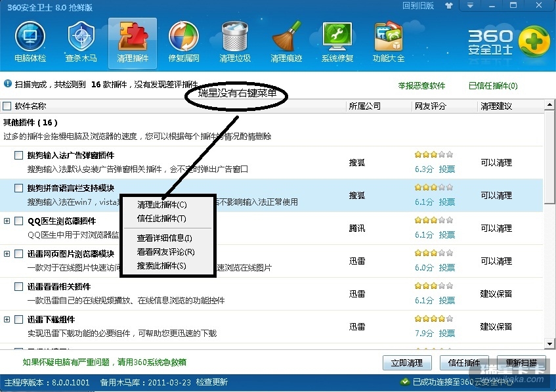
Task: Expand 迅雷网页图片浏览器模块 tree node
Action: (7, 253)
